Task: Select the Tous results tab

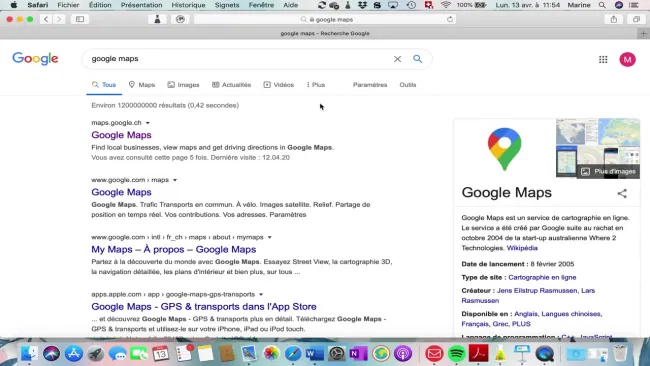Action: [104, 85]
